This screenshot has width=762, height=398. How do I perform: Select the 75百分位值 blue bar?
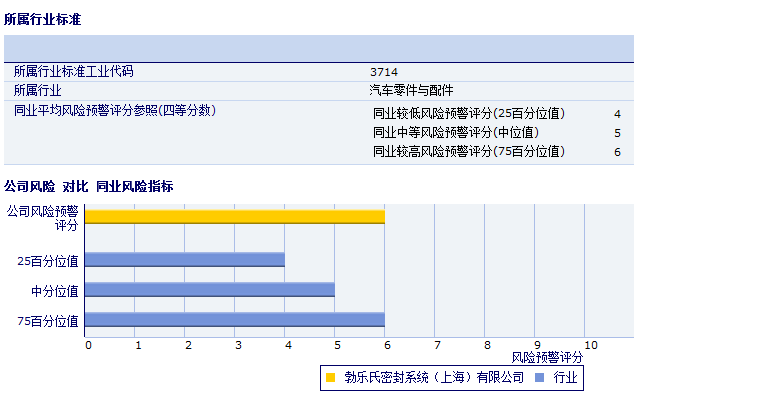pos(235,320)
